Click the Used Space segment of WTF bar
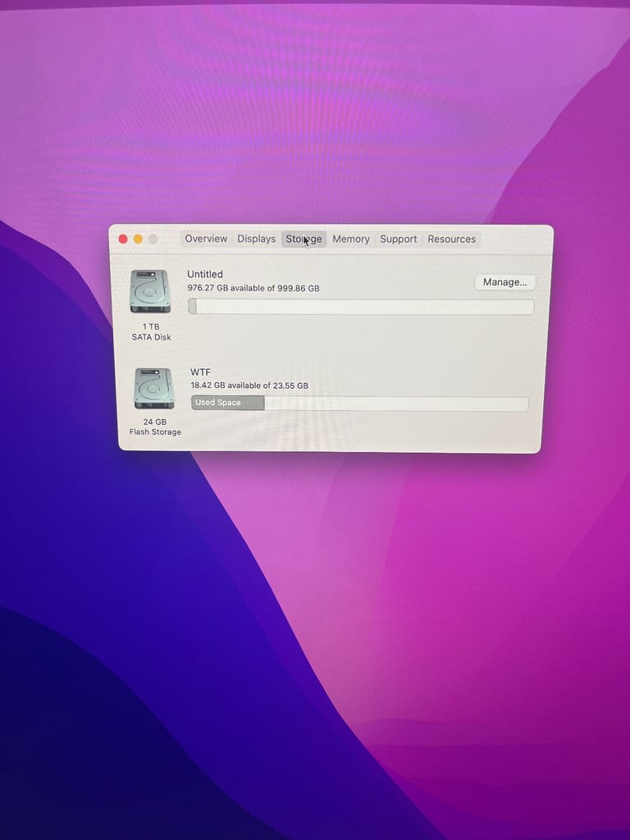Image resolution: width=630 pixels, height=840 pixels. tap(228, 403)
